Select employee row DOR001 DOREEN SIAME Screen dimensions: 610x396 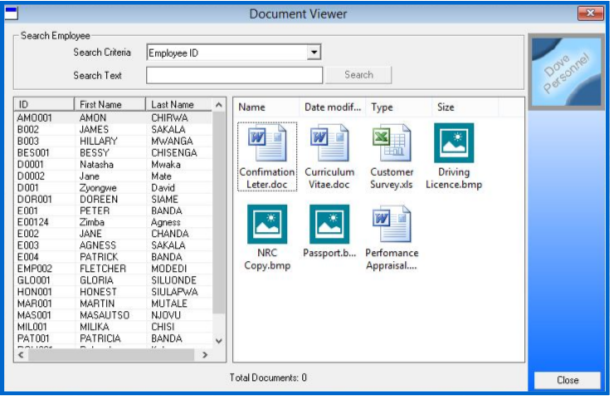[x=114, y=199]
